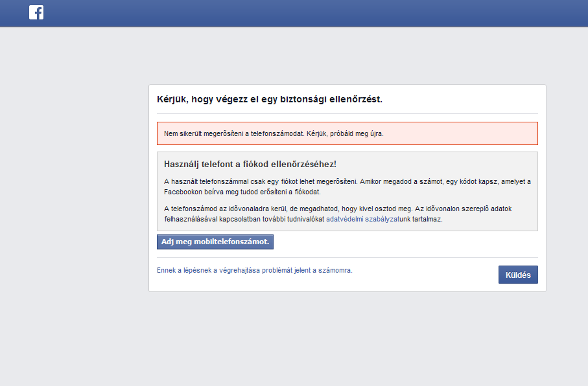Click the 'Adj meg mobiltelefonszámot.' button
This screenshot has height=386, width=588.
(215, 242)
